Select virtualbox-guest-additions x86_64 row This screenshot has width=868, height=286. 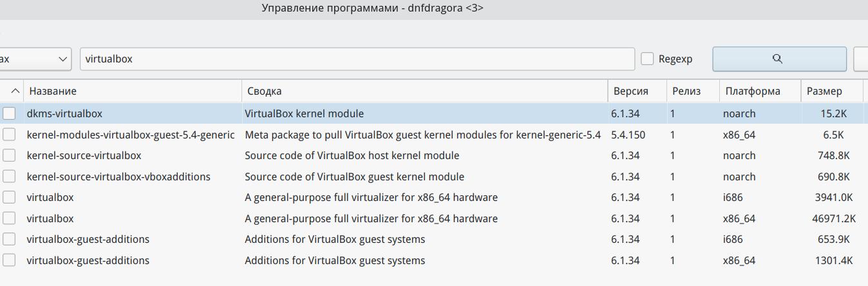click(88, 261)
